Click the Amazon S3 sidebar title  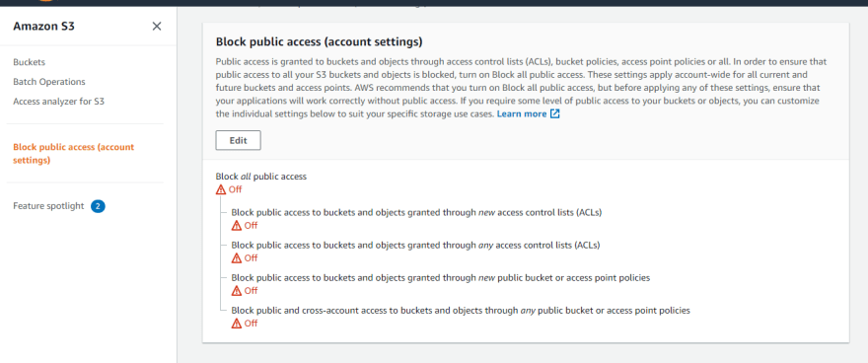pyautogui.click(x=43, y=26)
